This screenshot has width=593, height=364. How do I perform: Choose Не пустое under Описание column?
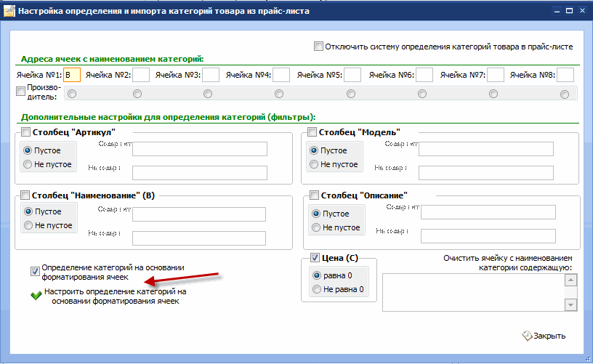316,227
